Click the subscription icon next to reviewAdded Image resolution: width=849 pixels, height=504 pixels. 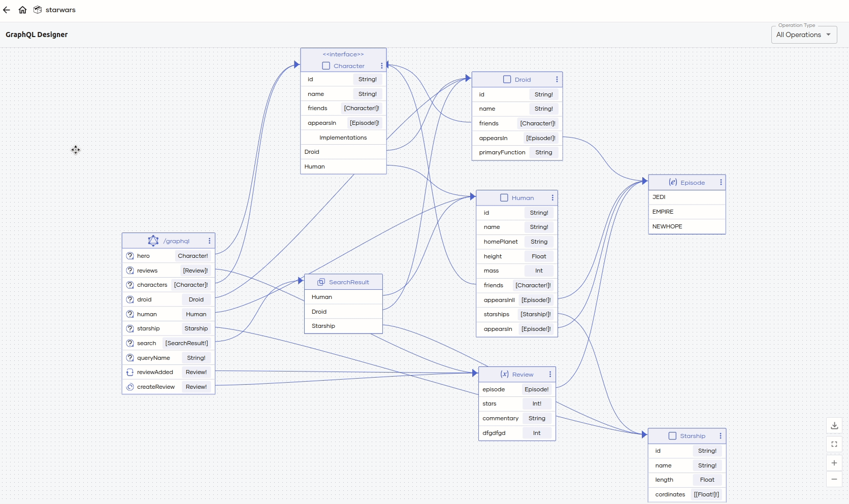(130, 372)
